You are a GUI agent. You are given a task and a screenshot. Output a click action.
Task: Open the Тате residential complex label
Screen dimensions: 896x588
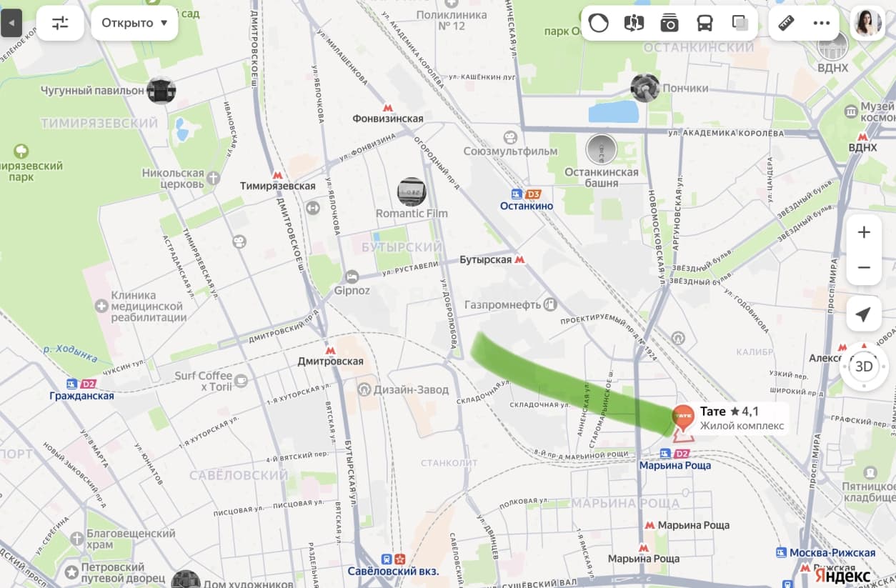742,419
